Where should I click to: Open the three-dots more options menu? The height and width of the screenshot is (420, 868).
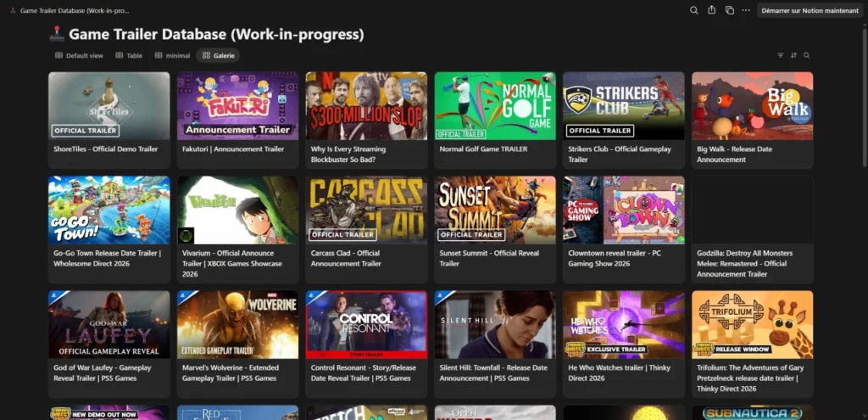coord(746,10)
